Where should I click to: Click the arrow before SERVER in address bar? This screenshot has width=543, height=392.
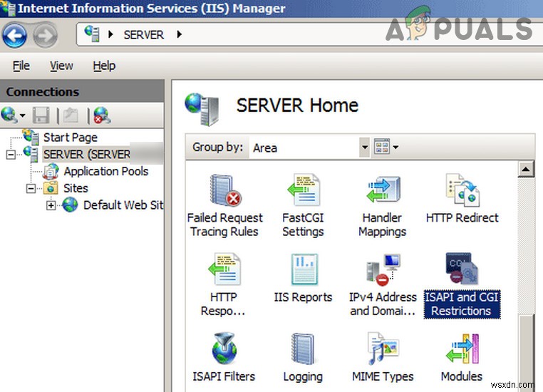(110, 34)
